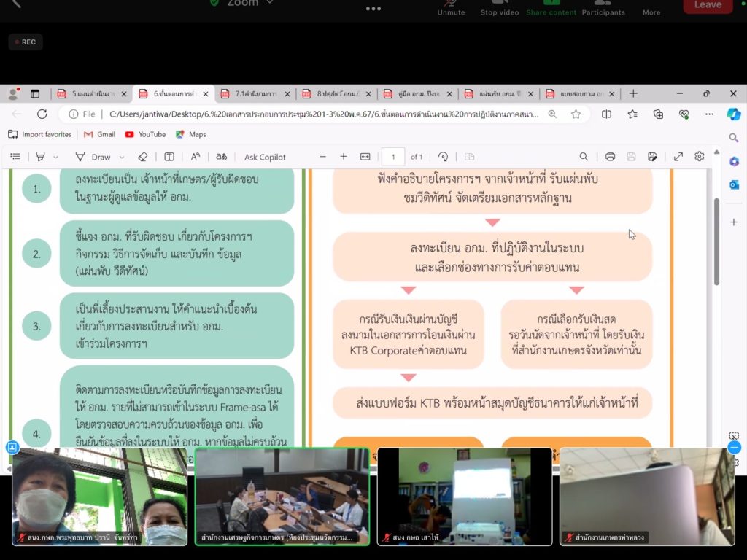
Task: Click the Save as icon in PDF toolbar
Action: (652, 157)
